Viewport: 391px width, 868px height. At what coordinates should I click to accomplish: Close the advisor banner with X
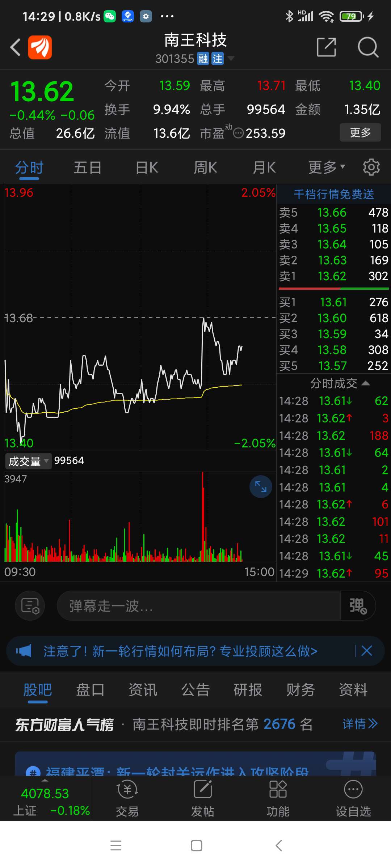coord(367,651)
